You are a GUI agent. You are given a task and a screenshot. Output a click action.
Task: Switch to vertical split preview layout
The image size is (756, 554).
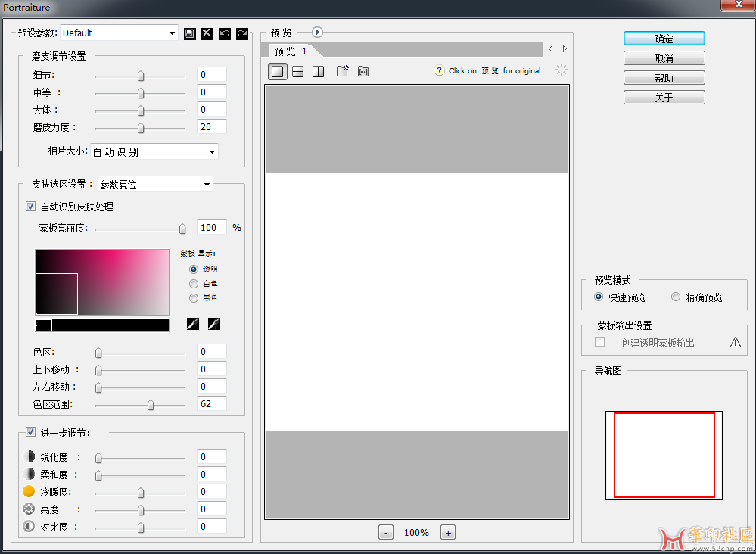coord(319,70)
